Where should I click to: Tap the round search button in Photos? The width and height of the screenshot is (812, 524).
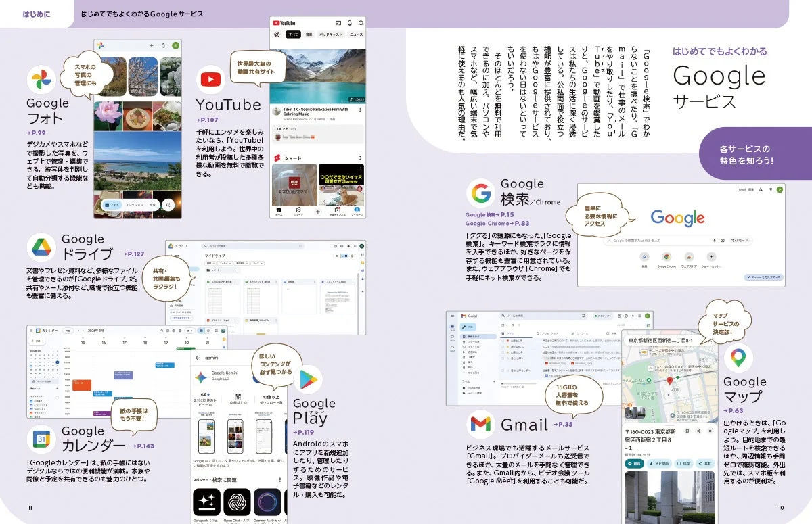tap(168, 205)
